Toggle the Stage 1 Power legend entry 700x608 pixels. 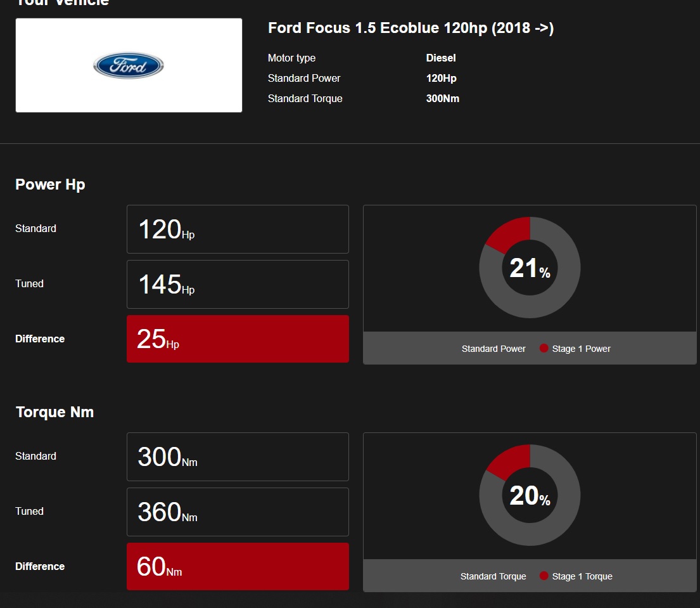[581, 349]
